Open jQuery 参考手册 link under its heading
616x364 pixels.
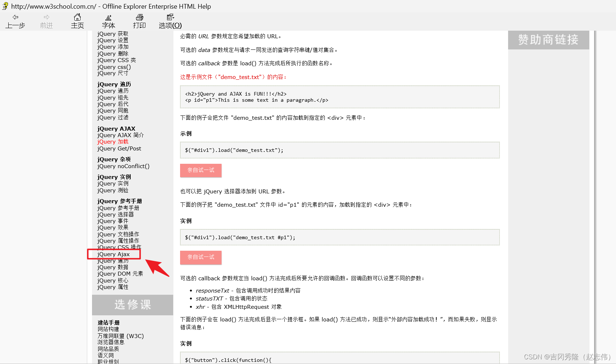point(118,208)
